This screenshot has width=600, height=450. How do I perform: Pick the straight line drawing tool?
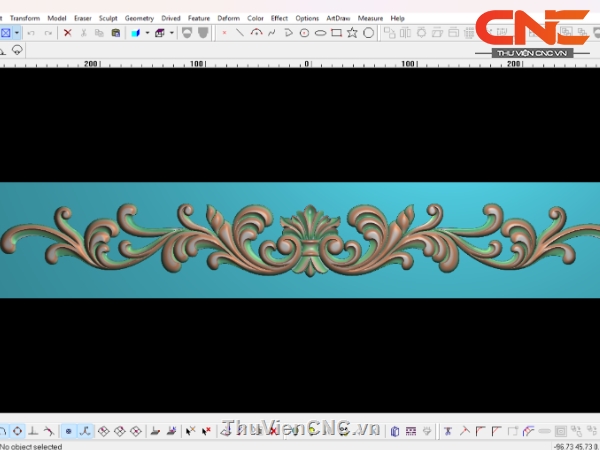[x=240, y=32]
